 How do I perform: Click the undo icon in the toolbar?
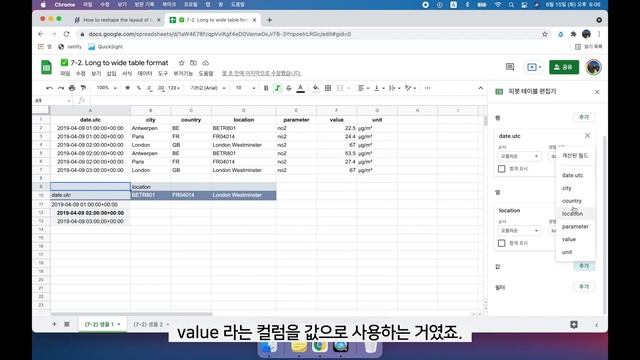[49, 88]
